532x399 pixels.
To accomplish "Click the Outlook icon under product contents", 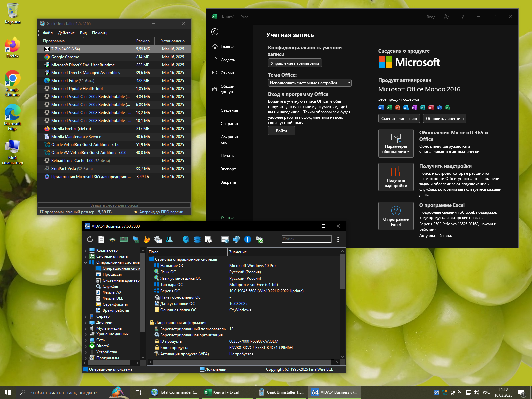I will point(406,108).
